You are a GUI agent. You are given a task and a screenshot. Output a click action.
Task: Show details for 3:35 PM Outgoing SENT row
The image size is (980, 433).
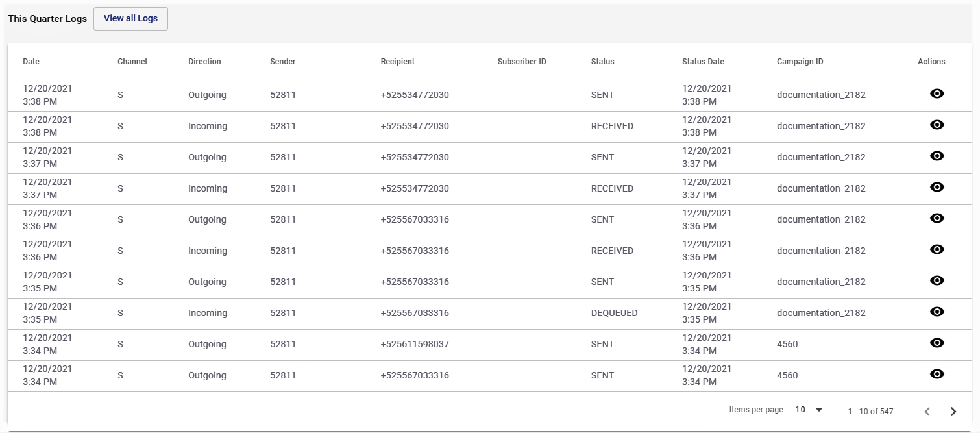point(937,280)
